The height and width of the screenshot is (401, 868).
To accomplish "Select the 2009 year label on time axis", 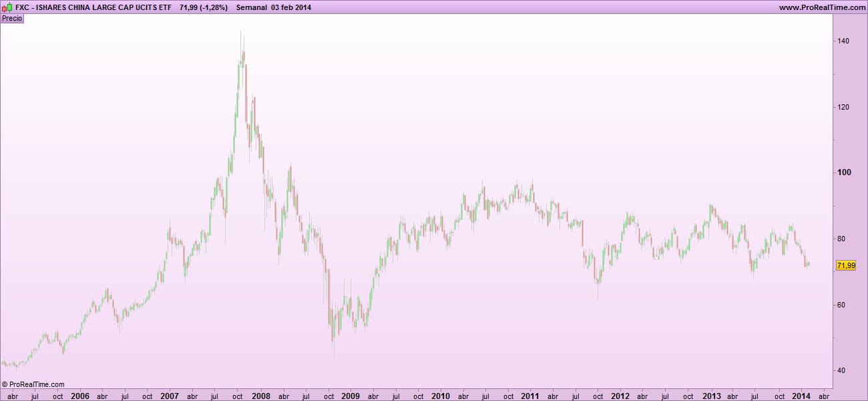I will click(x=351, y=396).
